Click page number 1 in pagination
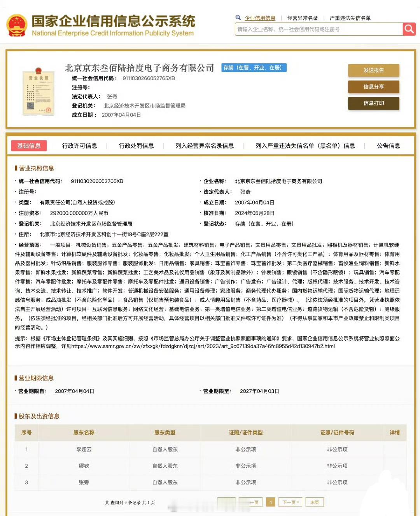 point(271,502)
